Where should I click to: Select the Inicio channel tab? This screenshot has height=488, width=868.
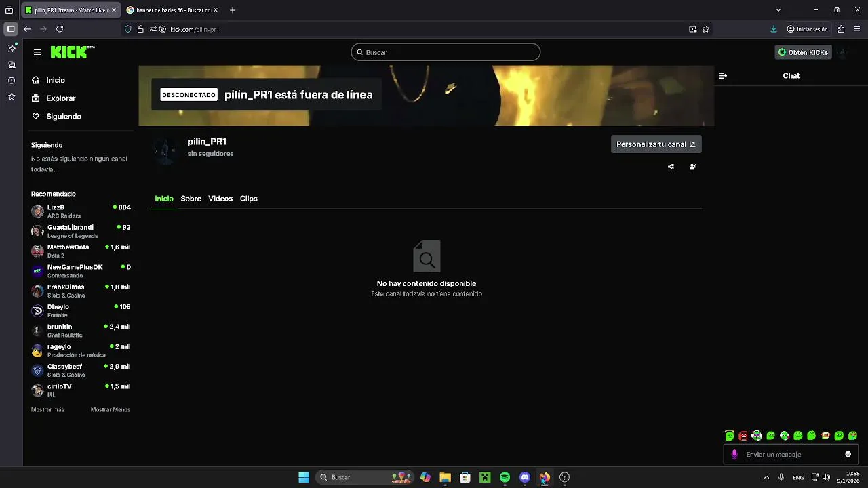tap(164, 199)
